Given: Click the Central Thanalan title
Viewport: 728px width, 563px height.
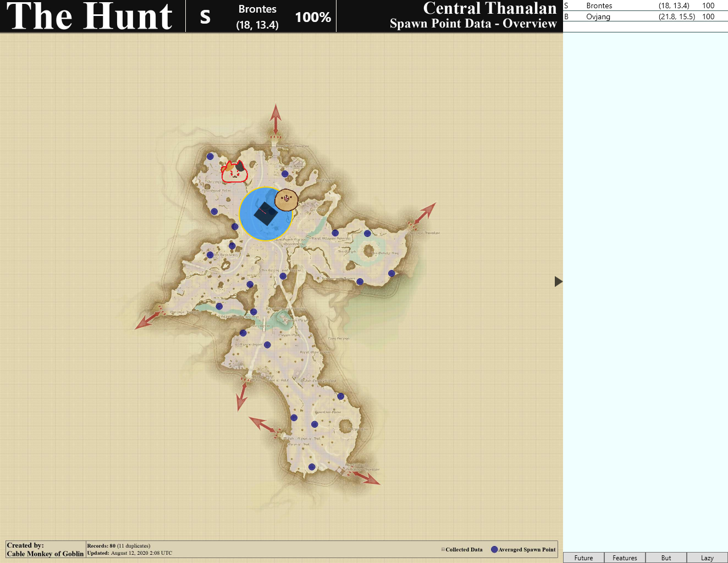Looking at the screenshot, I should click(490, 8).
